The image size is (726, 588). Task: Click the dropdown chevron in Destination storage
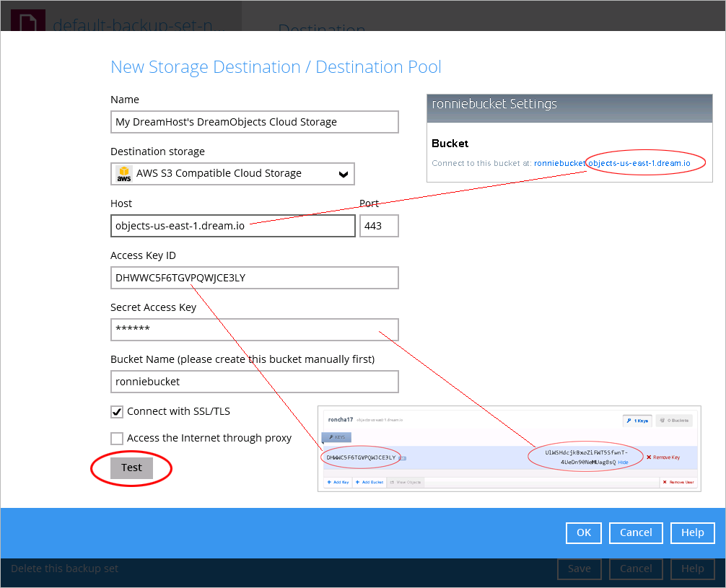click(343, 174)
